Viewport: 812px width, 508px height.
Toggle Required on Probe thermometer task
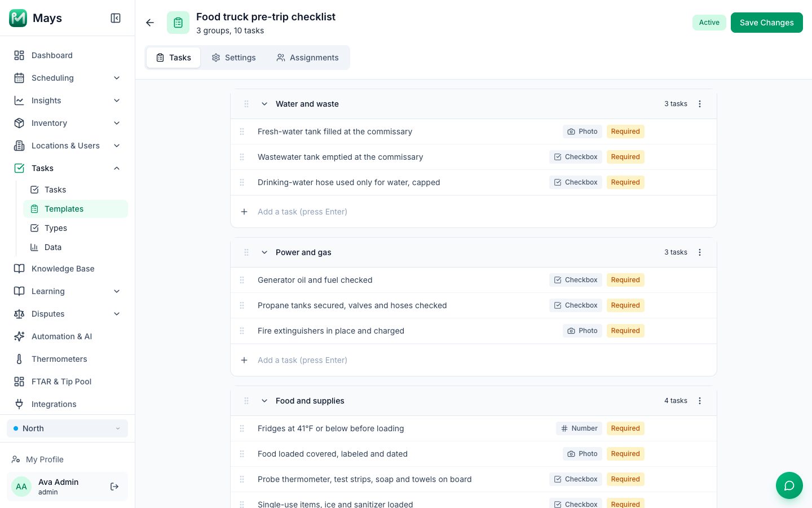[x=625, y=479]
